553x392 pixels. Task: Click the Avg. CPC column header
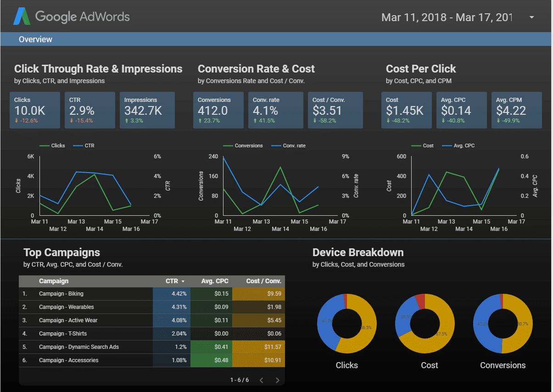click(214, 281)
